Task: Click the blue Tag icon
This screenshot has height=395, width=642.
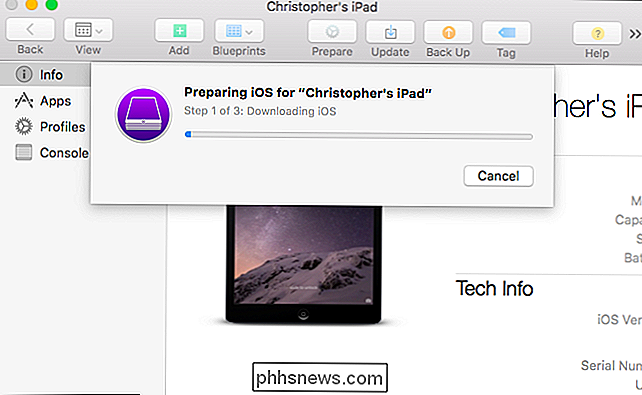Action: point(506,33)
